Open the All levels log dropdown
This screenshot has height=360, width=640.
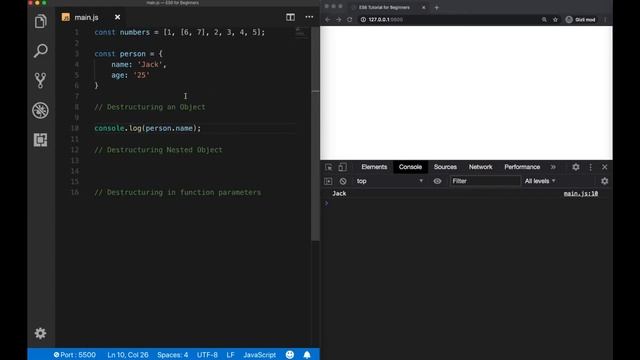(540, 181)
